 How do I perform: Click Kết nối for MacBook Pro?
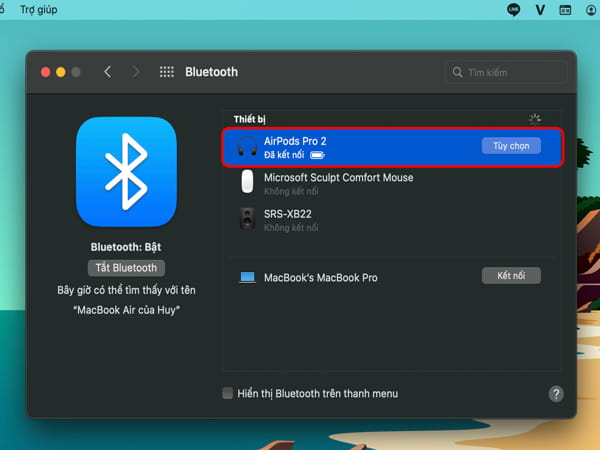click(511, 276)
